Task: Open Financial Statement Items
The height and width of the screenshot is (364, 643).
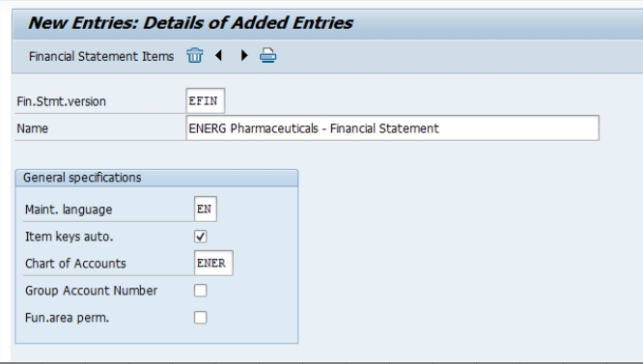Action: click(x=101, y=56)
